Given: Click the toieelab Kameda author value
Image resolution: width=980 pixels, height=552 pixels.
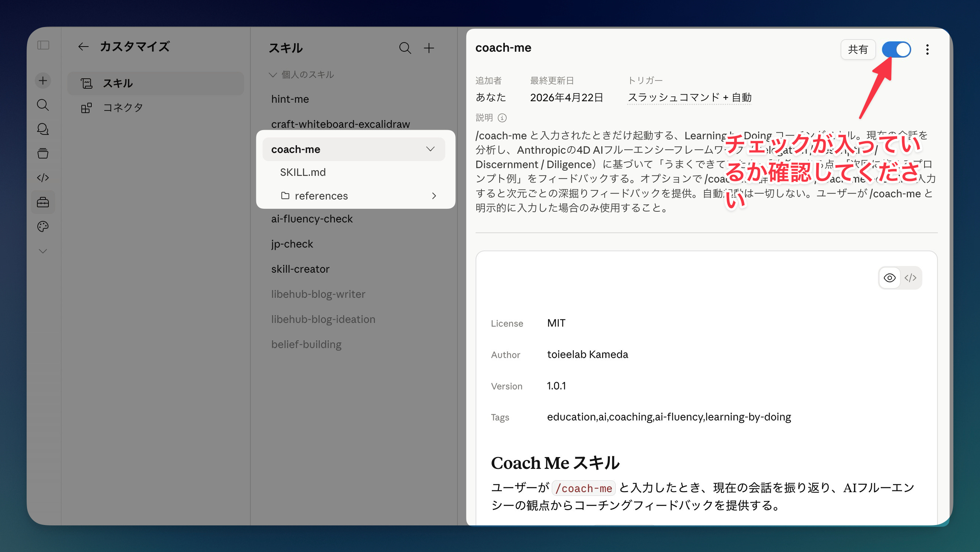Looking at the screenshot, I should [x=587, y=354].
